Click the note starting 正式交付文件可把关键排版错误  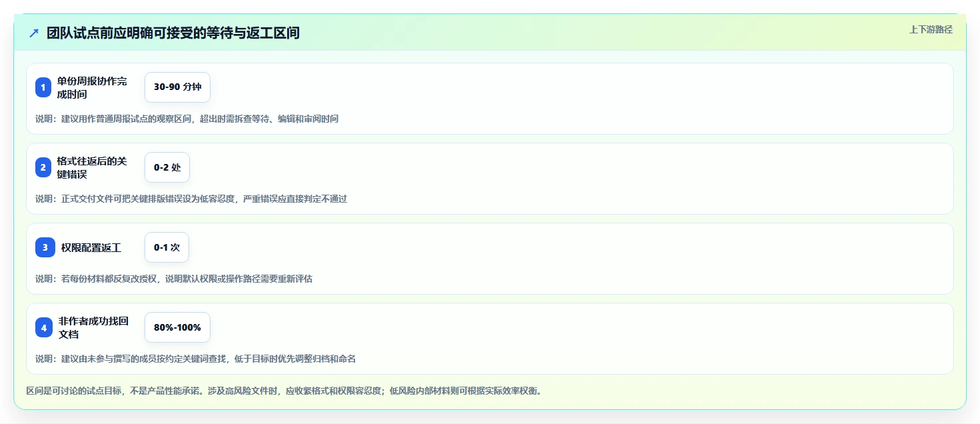(191, 199)
